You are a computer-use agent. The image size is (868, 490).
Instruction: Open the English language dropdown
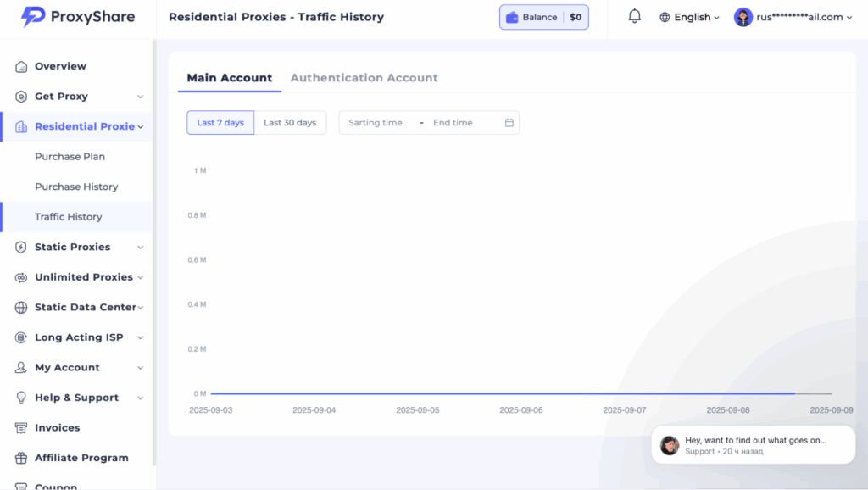tap(689, 17)
